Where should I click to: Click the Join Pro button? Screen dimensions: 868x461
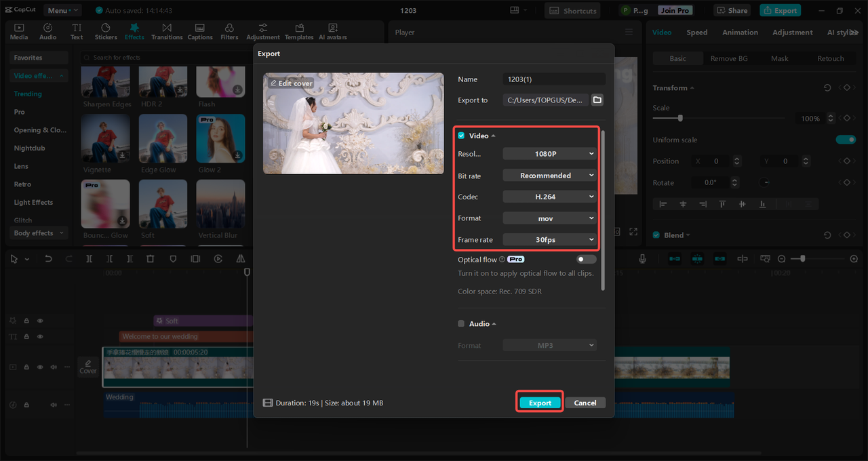(675, 10)
